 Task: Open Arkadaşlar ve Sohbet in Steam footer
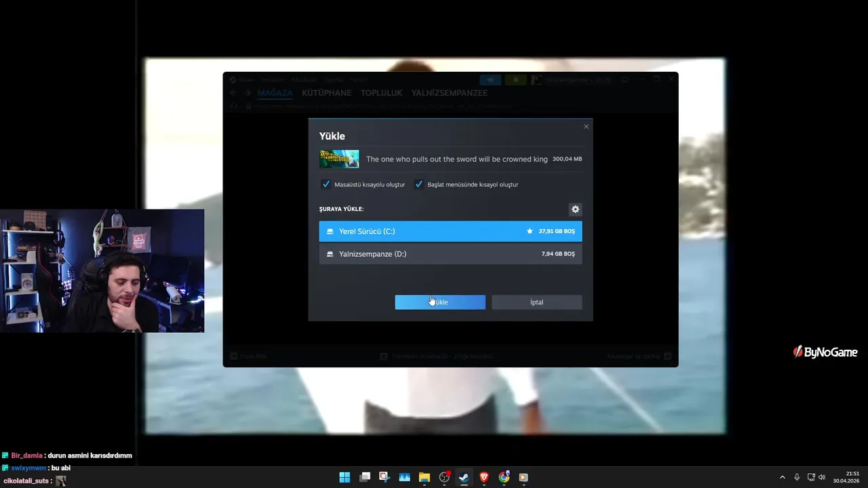[639, 356]
